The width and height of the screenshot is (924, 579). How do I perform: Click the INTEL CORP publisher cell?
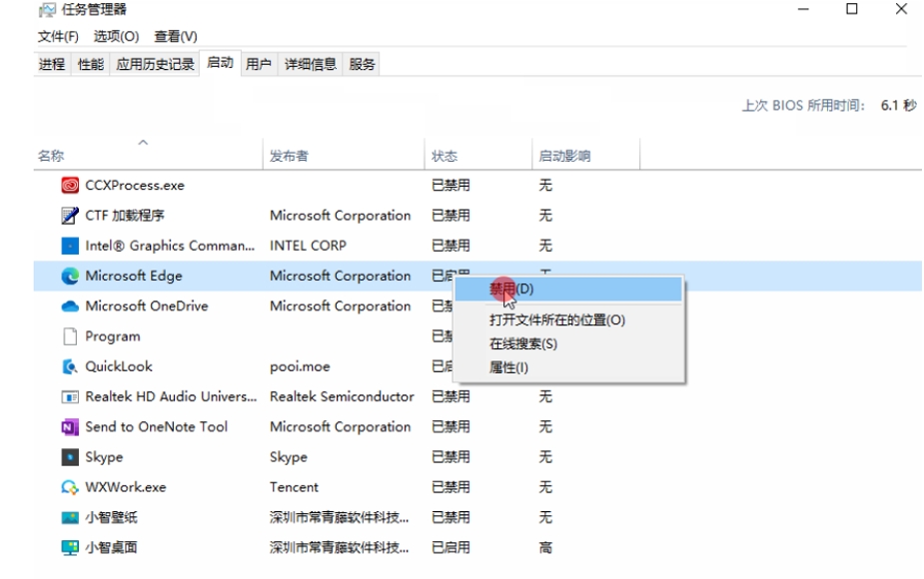(309, 246)
